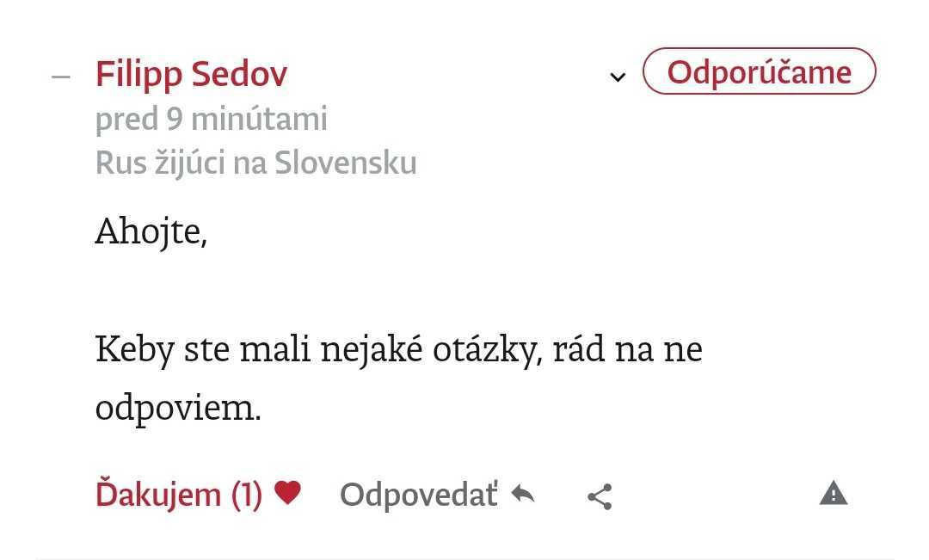Click the greeting text 'Ahojte,'
The width and height of the screenshot is (929, 560).
tap(151, 231)
